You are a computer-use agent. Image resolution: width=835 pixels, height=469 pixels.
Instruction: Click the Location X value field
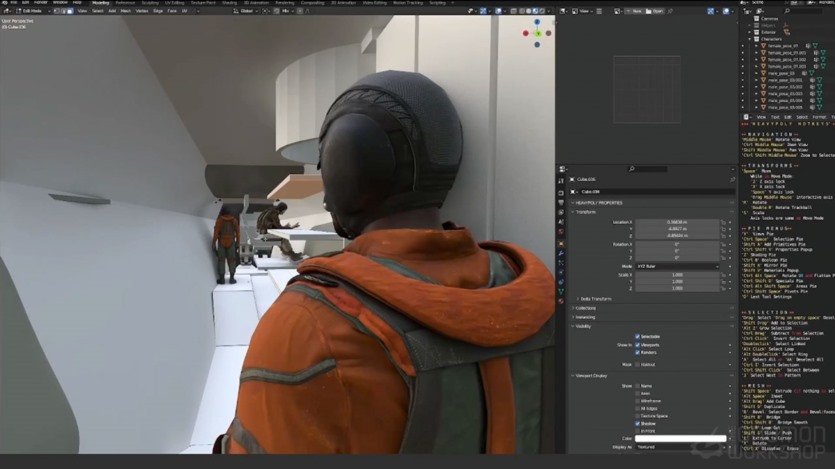[x=677, y=222]
